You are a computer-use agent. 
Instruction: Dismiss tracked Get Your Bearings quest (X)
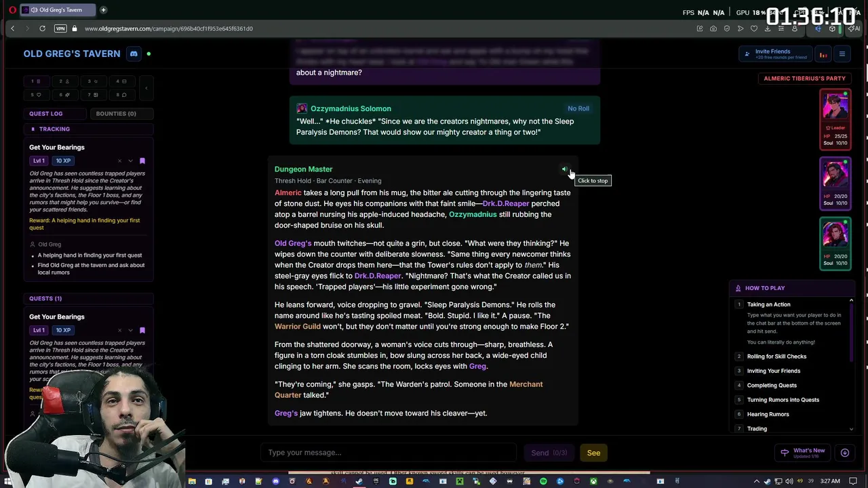[119, 161]
